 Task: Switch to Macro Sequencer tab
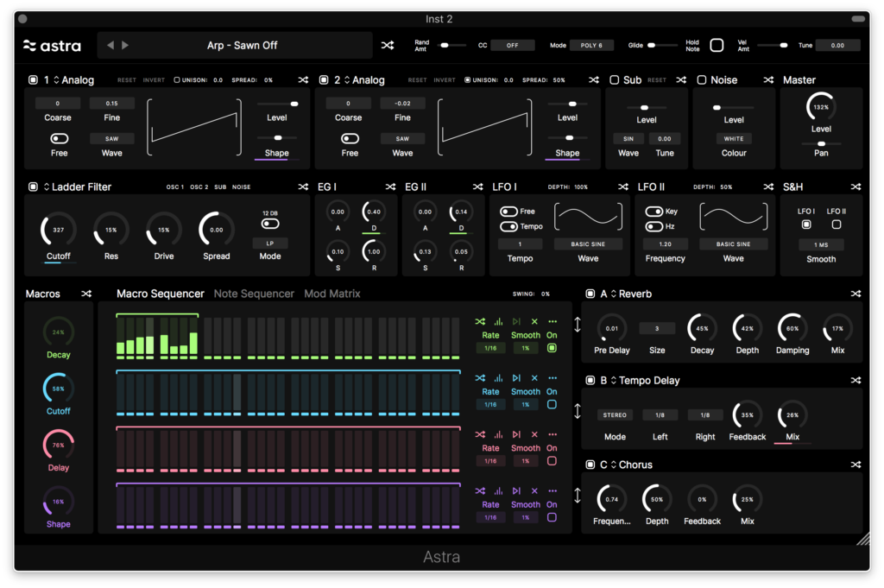[x=160, y=294]
